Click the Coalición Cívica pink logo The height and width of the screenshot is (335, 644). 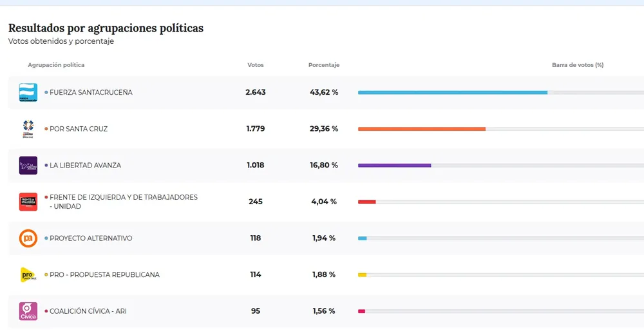coord(28,311)
